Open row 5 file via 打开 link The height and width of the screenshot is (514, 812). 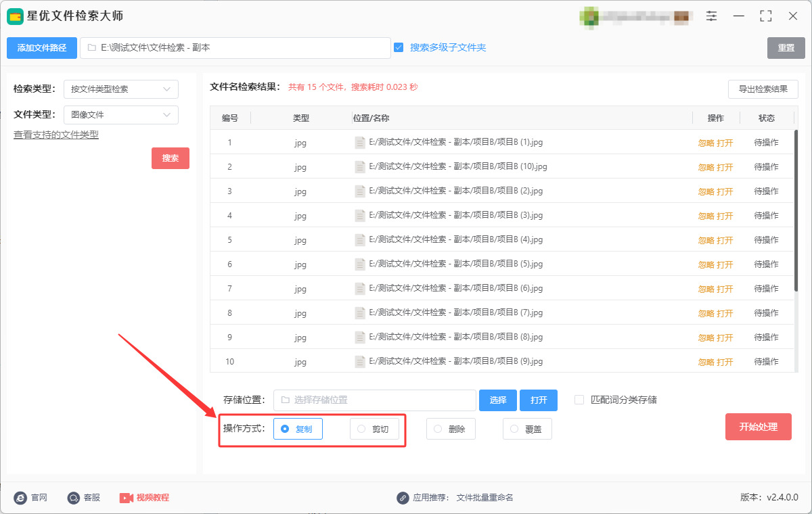725,240
